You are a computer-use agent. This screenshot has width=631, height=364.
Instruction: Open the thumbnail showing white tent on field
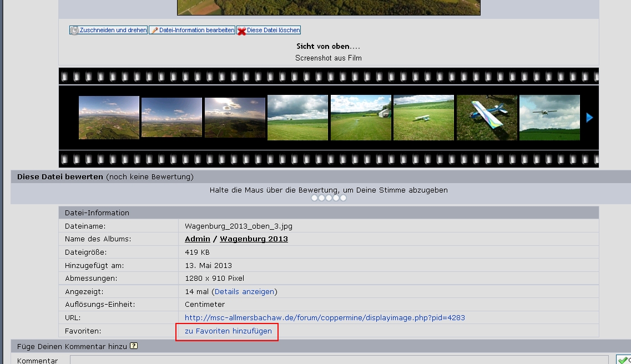point(361,118)
